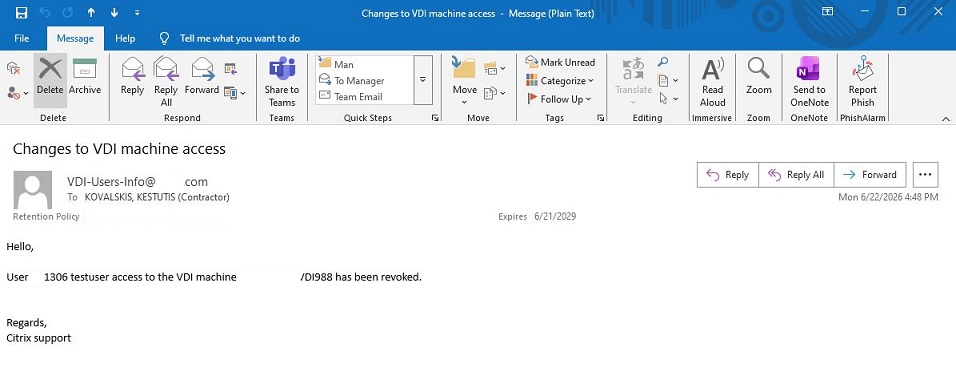
Task: Go to previous item with up arrow
Action: pos(91,12)
